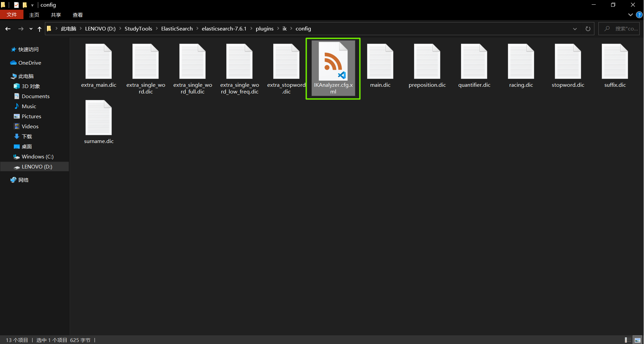Select the stopword.dic file icon
Image resolution: width=644 pixels, height=344 pixels.
tap(568, 61)
